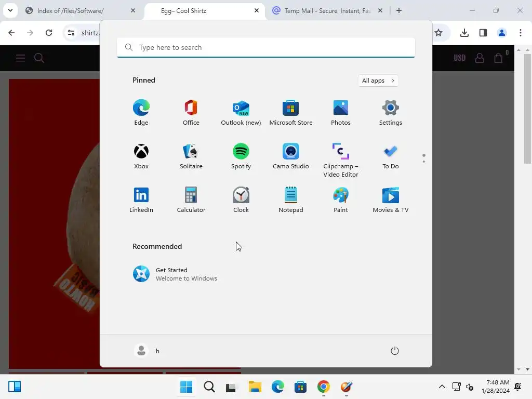Open the Calculator app
Viewport: 532px width, 399px height.
pyautogui.click(x=191, y=200)
